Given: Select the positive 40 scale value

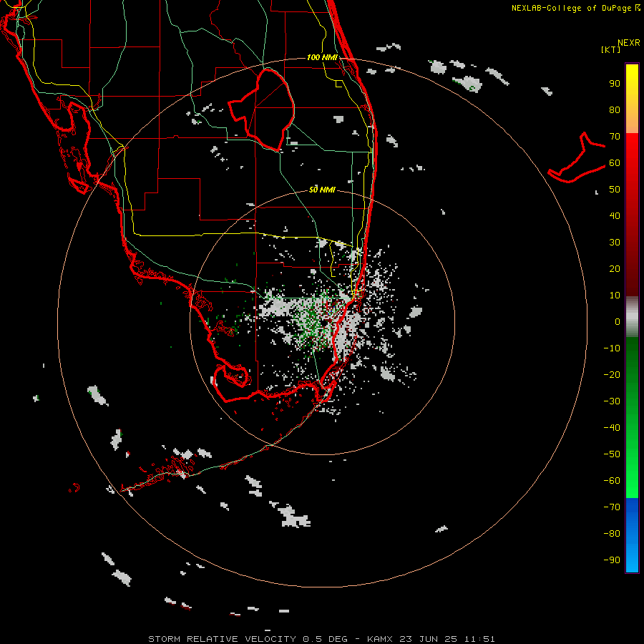Looking at the screenshot, I should 615,215.
